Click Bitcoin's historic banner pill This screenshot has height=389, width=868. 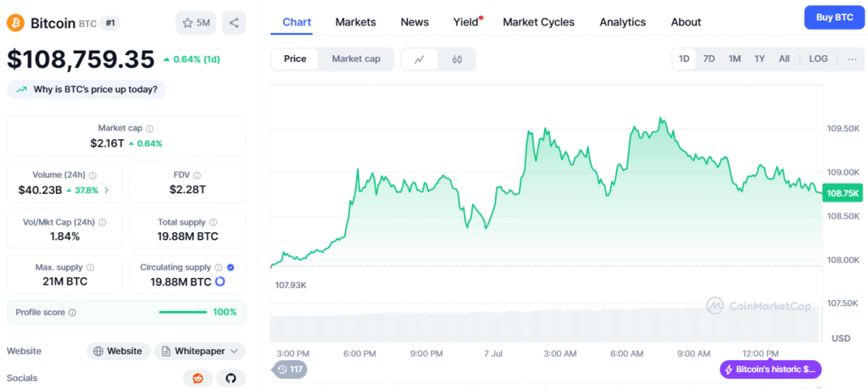click(770, 369)
